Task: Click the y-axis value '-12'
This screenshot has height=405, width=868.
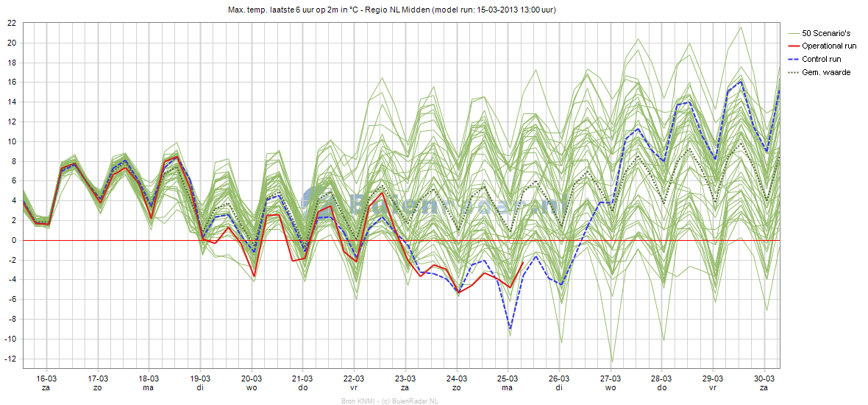Action: point(10,359)
